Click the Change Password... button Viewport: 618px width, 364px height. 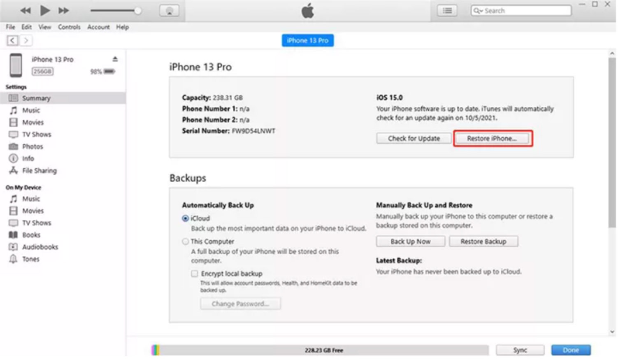tap(240, 304)
